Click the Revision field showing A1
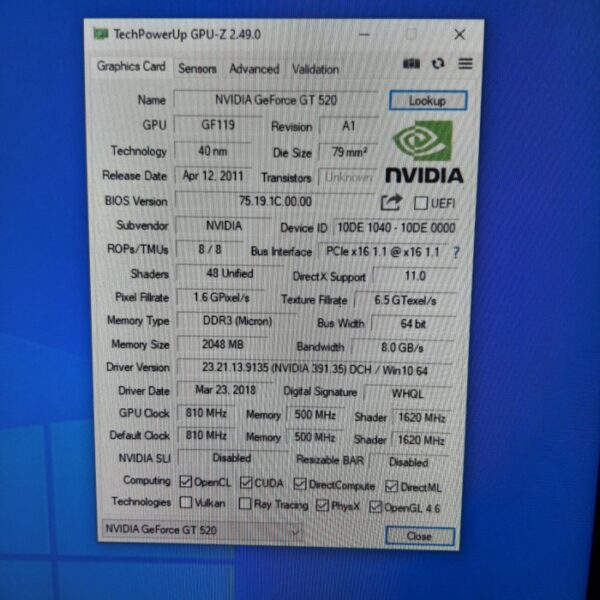The height and width of the screenshot is (600, 600). coord(349,126)
